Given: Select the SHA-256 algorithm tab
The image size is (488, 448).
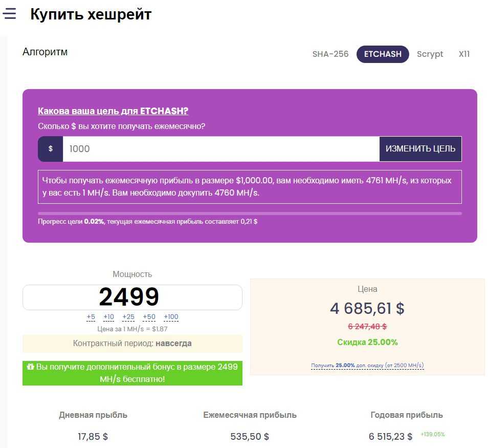Looking at the screenshot, I should [x=330, y=54].
